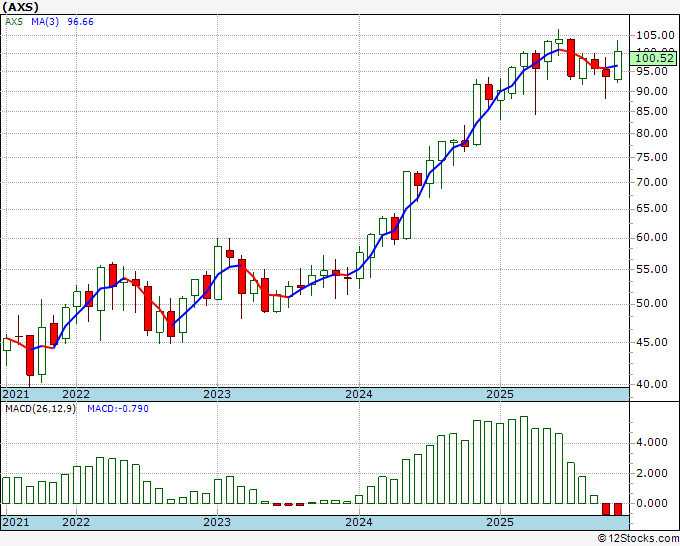
Task: Click the 65.00 price axis label
Action: point(652,209)
